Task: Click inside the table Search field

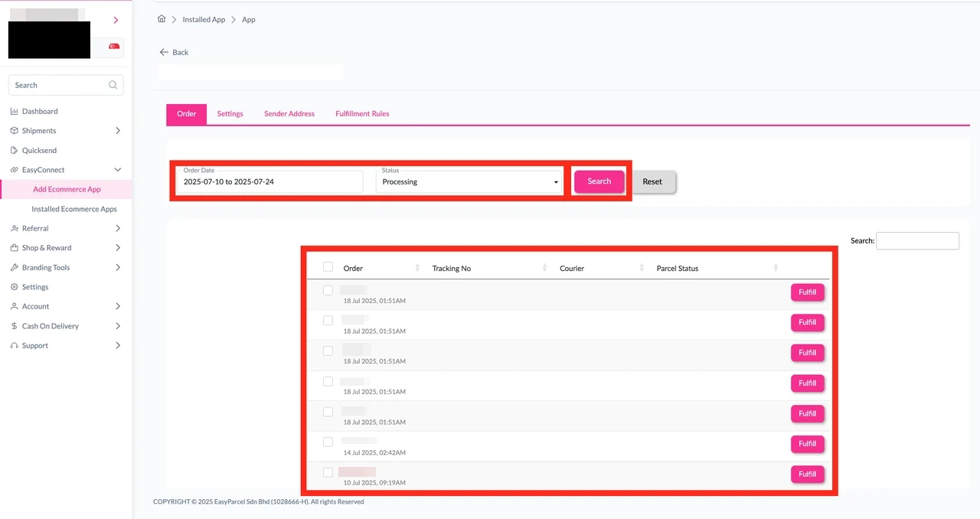Action: [x=917, y=240]
